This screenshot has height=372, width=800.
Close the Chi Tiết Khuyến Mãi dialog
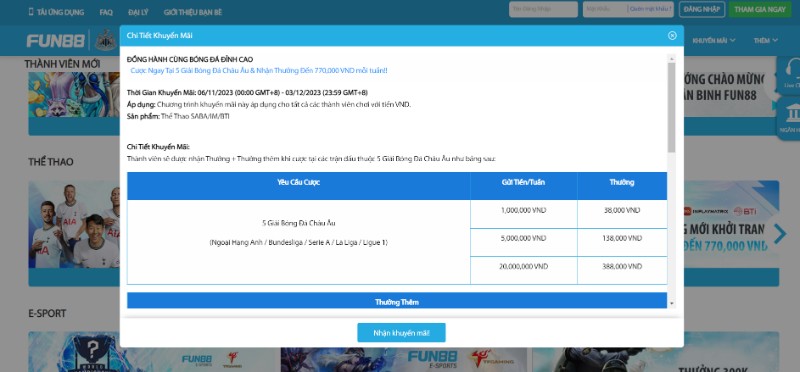tap(672, 35)
